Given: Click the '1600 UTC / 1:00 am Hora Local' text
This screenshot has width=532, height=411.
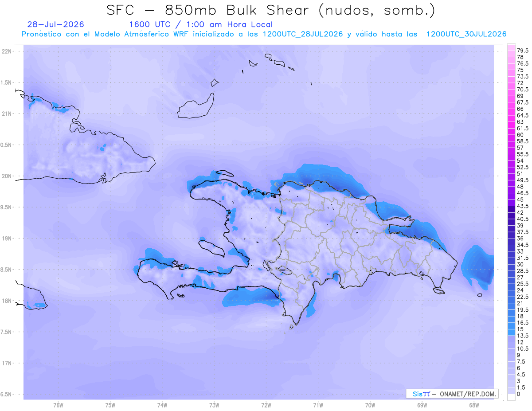Looking at the screenshot, I should pos(201,25).
